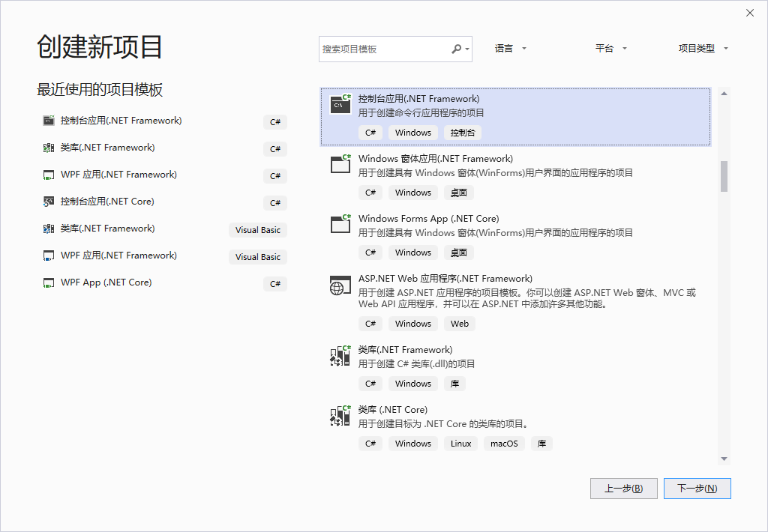
Task: Select ASP.NET Web 应用程序(.NET Framework) title
Action: pos(445,279)
